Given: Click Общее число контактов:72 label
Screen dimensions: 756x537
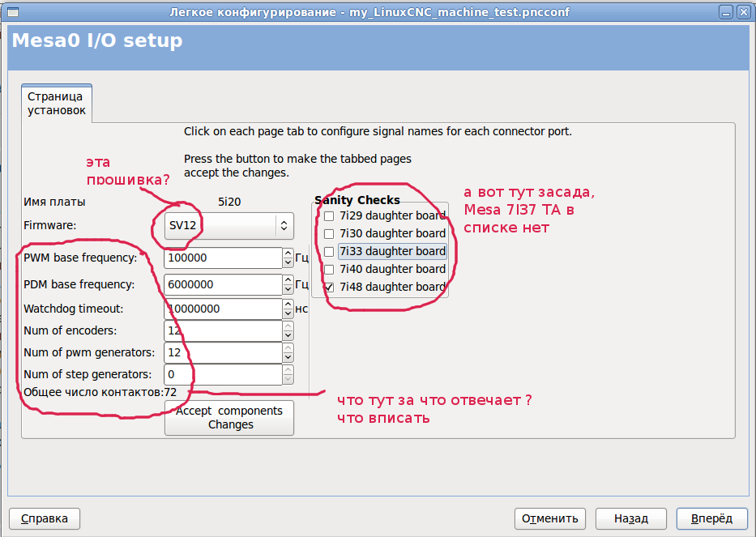Looking at the screenshot, I should (x=100, y=392).
